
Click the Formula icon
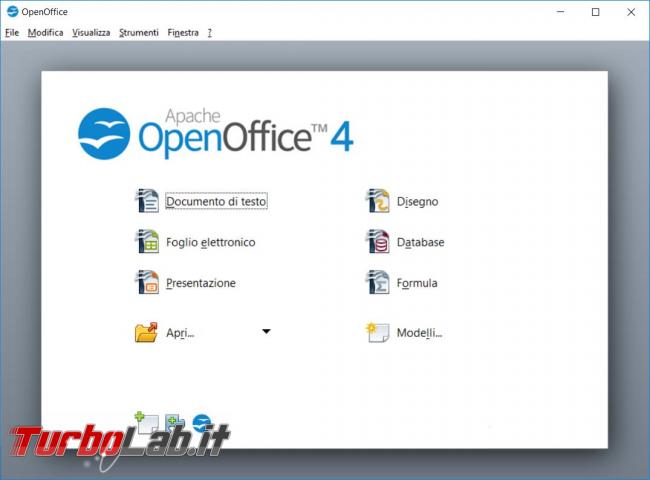378,282
